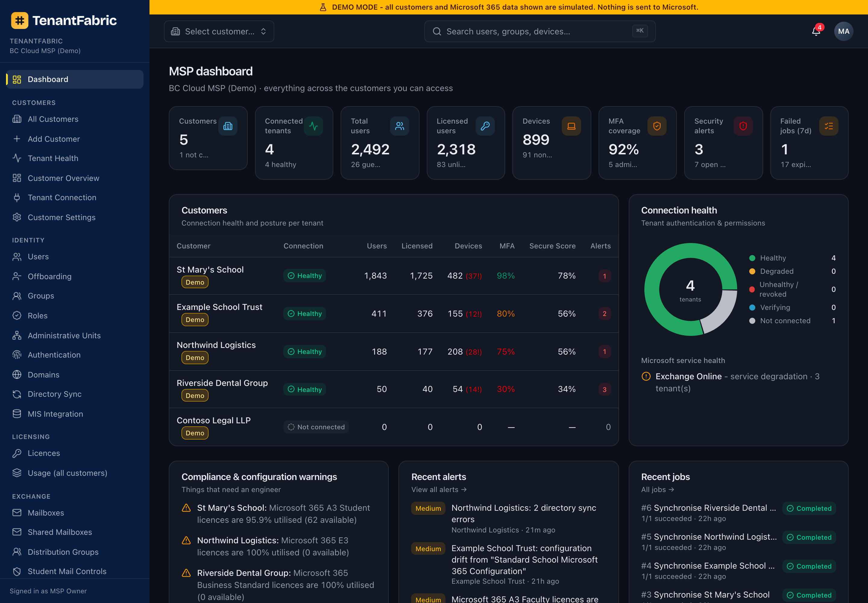Go to All Customers in sidebar
The height and width of the screenshot is (603, 868).
(75, 119)
